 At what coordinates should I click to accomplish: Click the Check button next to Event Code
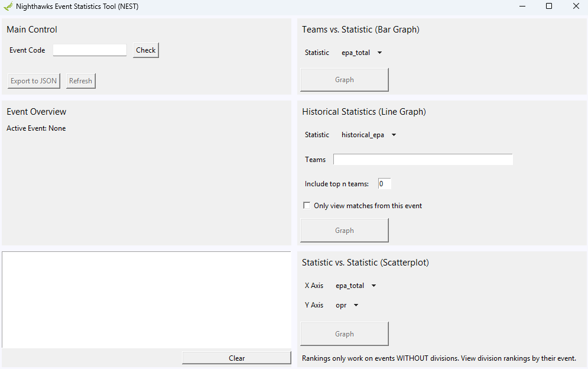pos(146,50)
